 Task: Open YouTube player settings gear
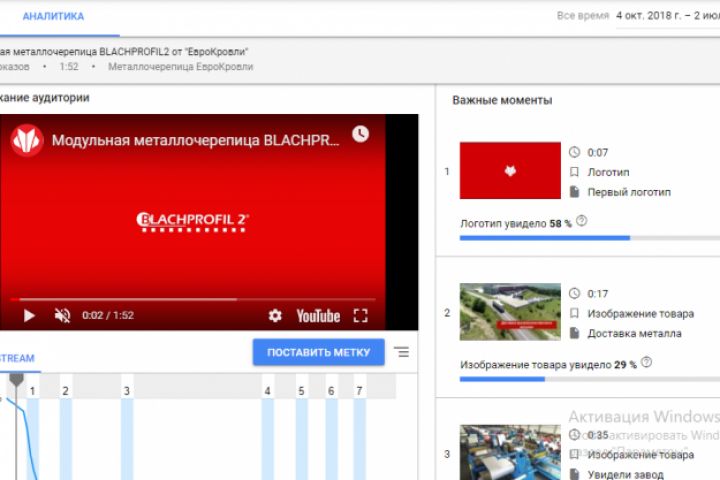(x=275, y=316)
